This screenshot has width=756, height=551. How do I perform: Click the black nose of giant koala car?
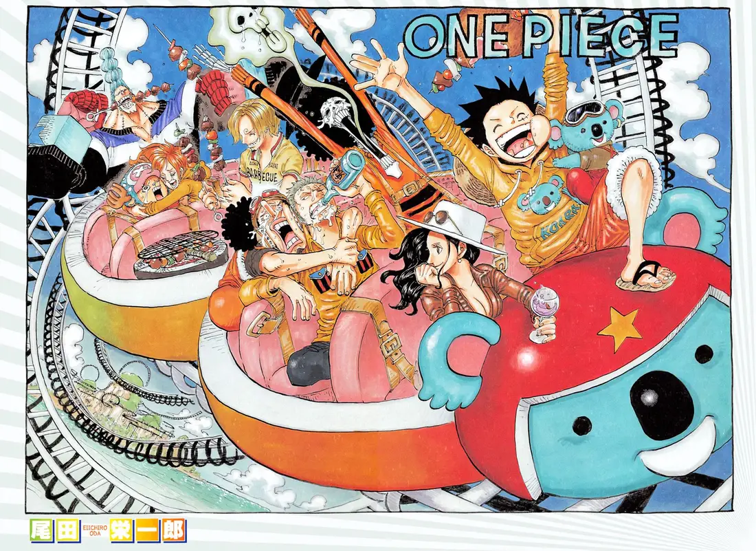[x=661, y=404]
